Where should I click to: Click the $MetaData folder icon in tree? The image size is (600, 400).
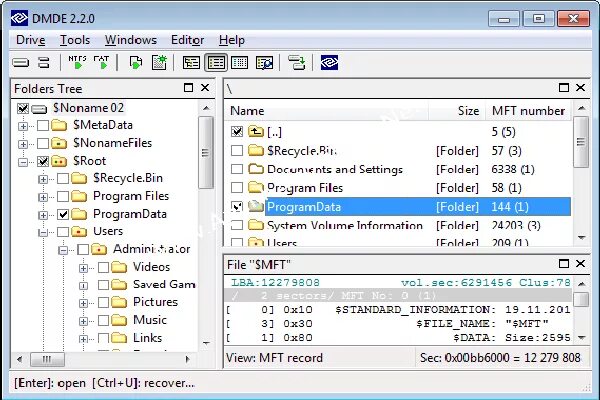(x=59, y=125)
